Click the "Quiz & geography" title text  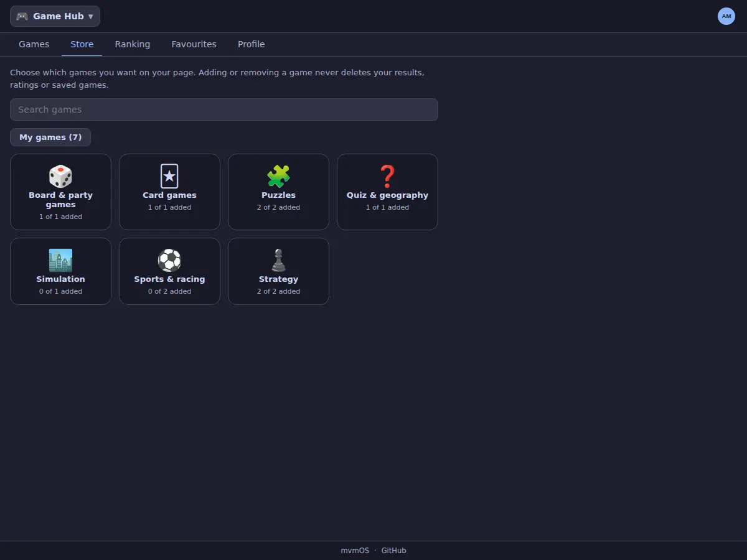coord(387,195)
